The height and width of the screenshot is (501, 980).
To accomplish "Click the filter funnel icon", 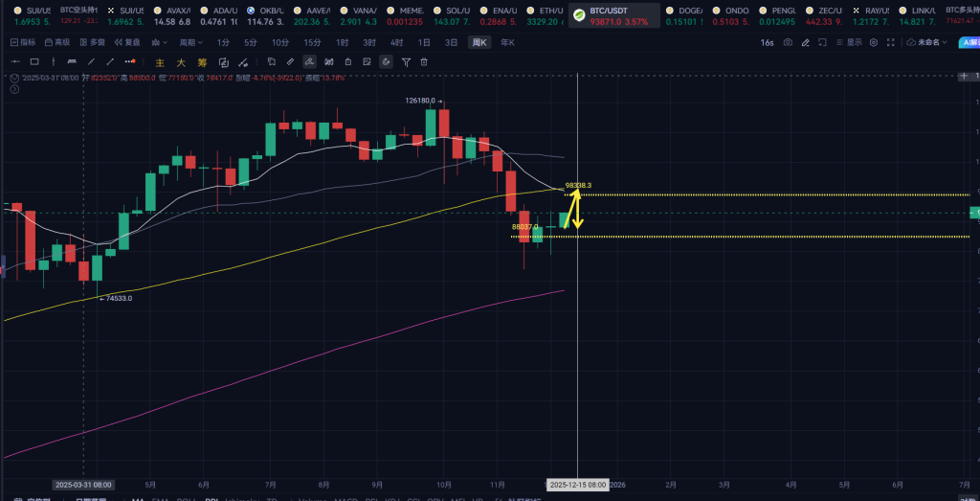I will click(x=406, y=61).
